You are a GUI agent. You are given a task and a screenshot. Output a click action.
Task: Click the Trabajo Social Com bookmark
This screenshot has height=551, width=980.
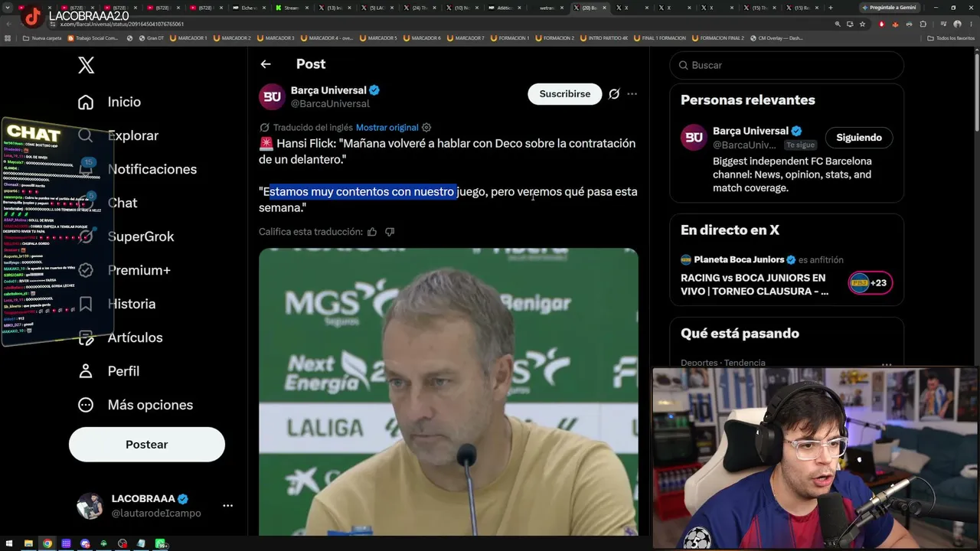coord(93,37)
